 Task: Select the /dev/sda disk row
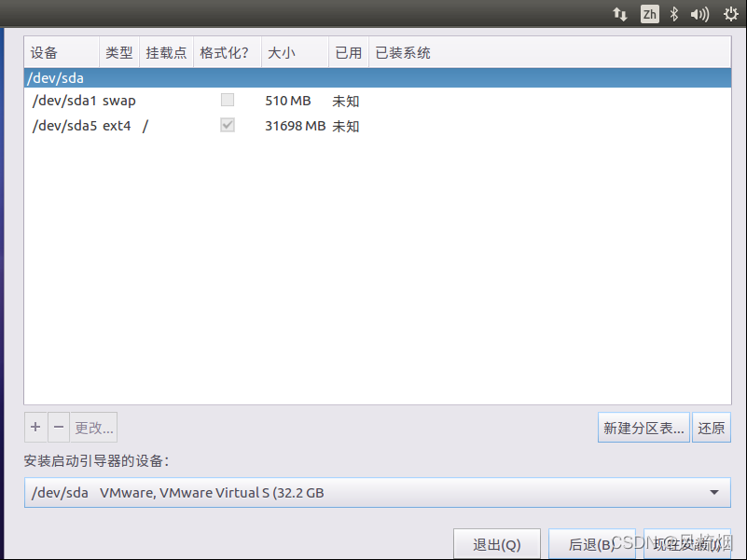click(x=378, y=77)
